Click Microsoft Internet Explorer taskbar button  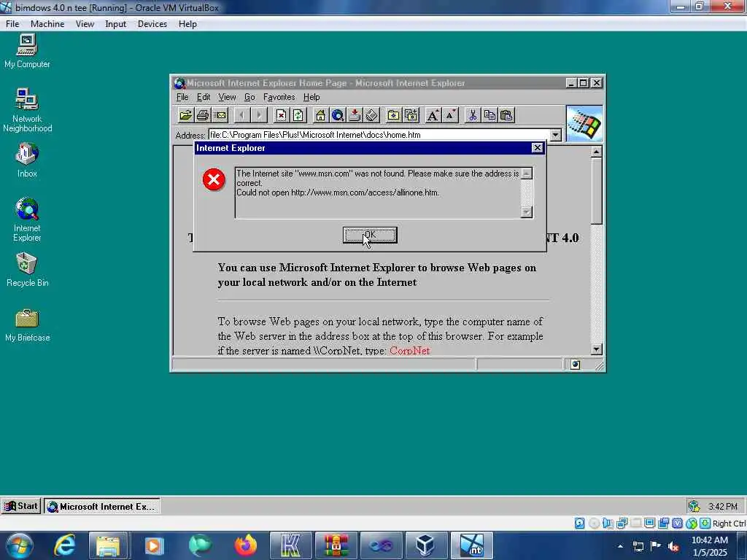(102, 506)
